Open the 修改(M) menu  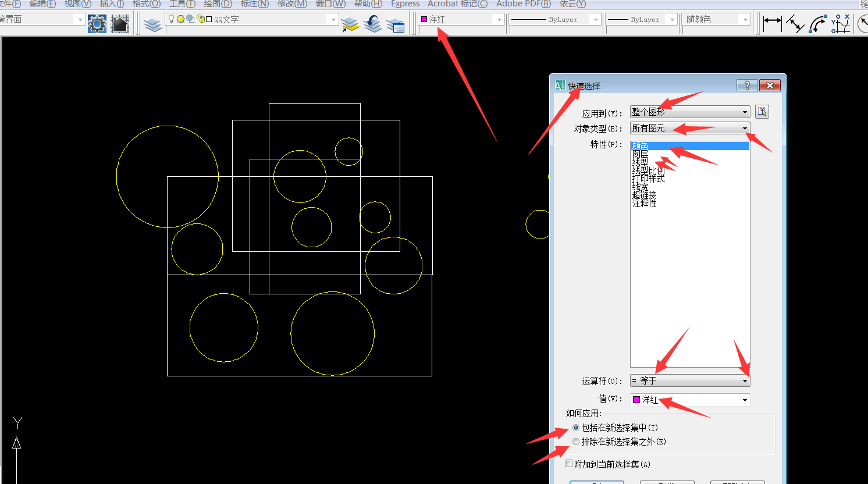(293, 4)
